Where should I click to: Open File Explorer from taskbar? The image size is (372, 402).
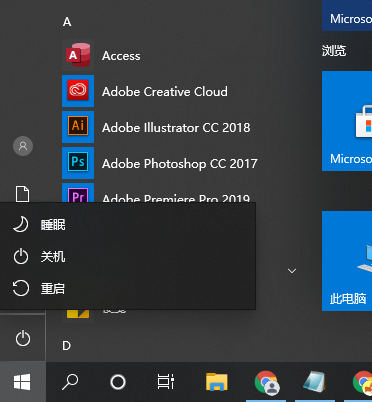tap(217, 382)
